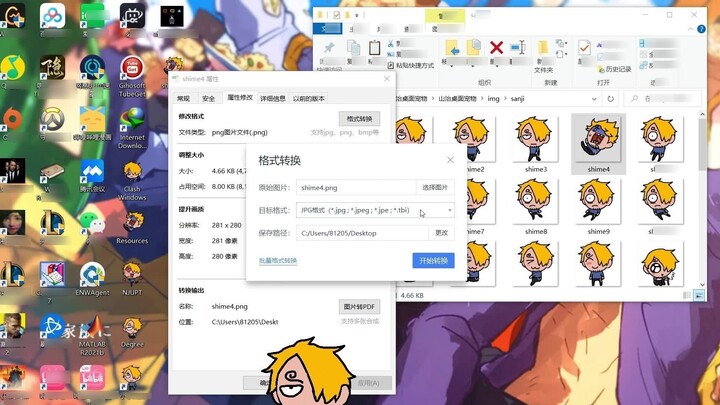Open the MATLAB R2021b desktop shortcut
This screenshot has width=720, height=405.
click(x=92, y=334)
